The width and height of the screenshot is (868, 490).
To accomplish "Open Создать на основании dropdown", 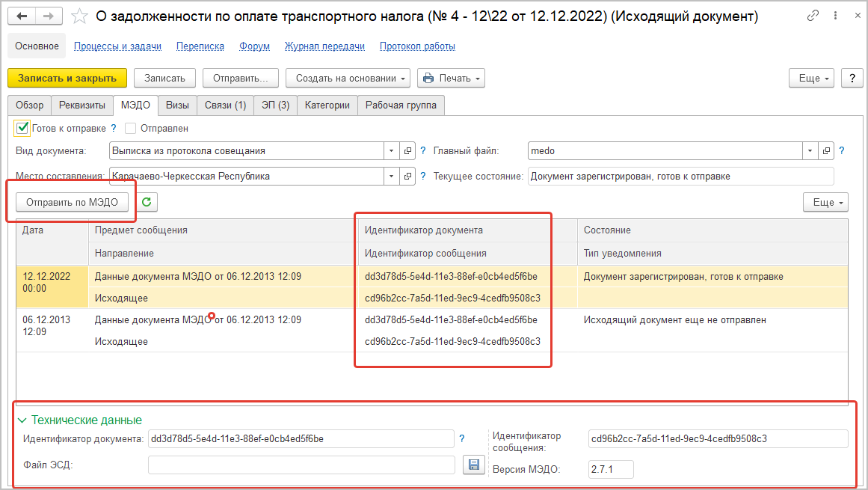I will click(353, 78).
